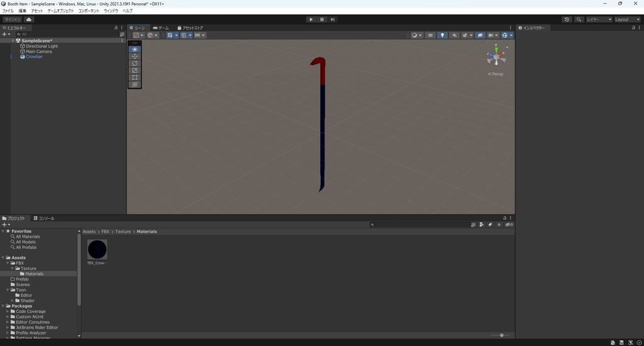
Task: Toggle the Hierarchy panel lock
Action: pos(116,28)
